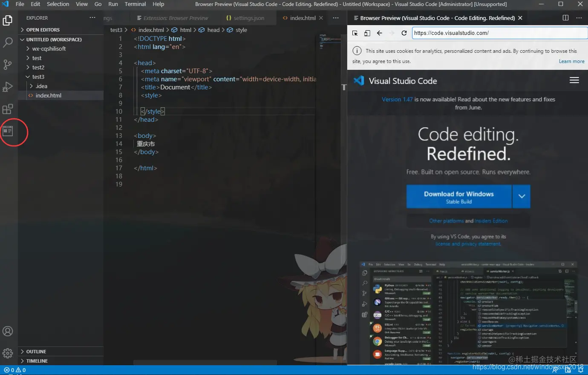Toggle device emulation in browser preview
Image resolution: width=588 pixels, height=375 pixels.
click(x=367, y=33)
